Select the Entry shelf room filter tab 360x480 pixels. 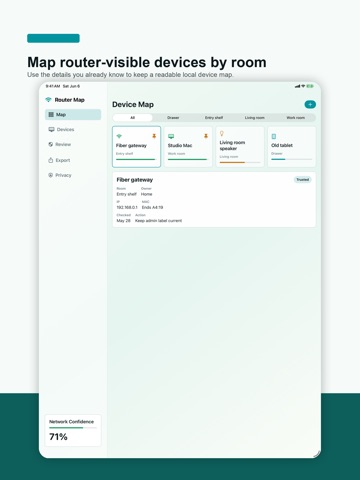click(x=214, y=118)
